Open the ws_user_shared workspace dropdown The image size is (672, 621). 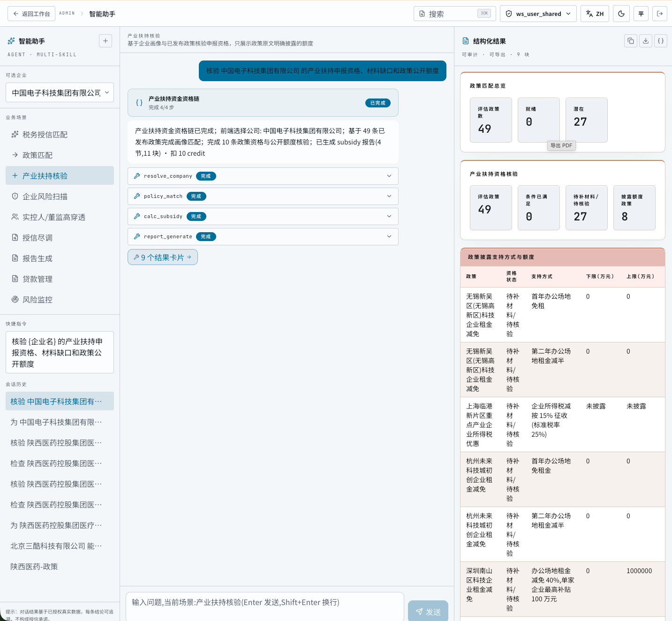[538, 14]
